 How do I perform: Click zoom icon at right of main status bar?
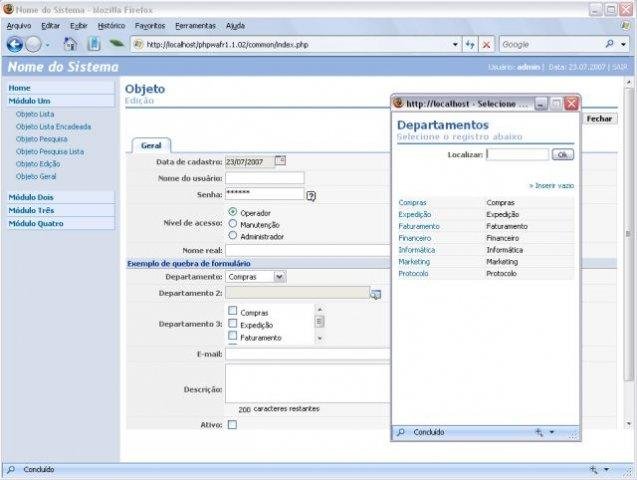pos(594,470)
